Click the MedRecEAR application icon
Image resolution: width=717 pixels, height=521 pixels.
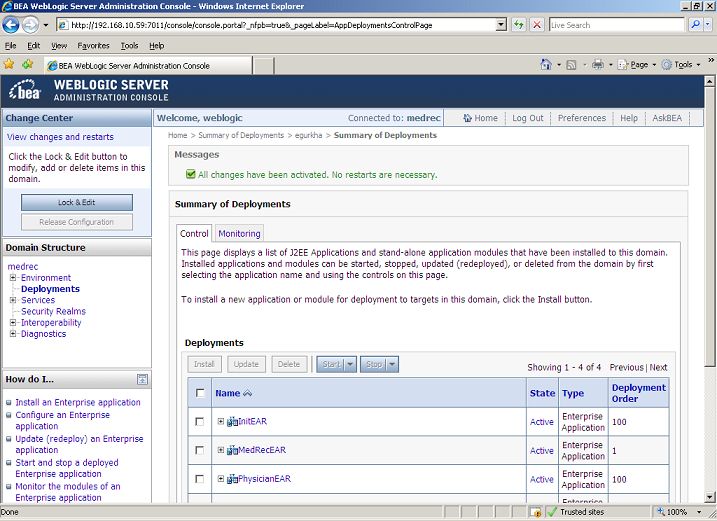tap(232, 451)
